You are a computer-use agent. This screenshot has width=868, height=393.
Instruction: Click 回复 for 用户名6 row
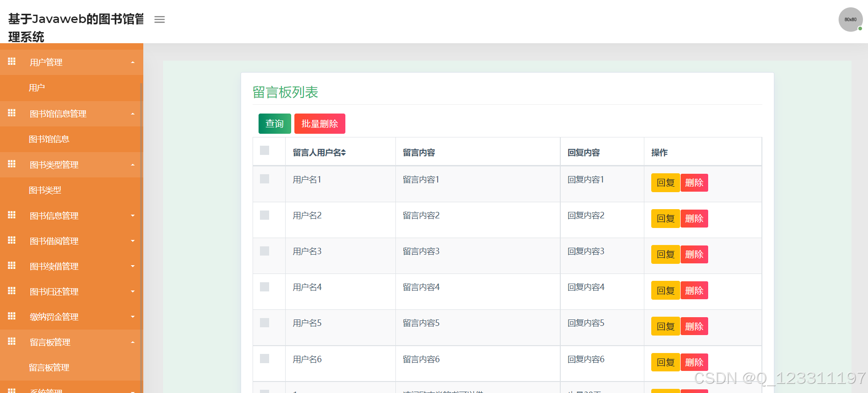[665, 362]
